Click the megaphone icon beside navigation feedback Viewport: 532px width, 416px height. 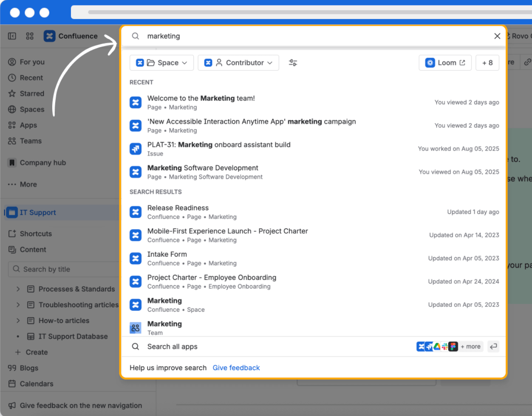(12, 405)
